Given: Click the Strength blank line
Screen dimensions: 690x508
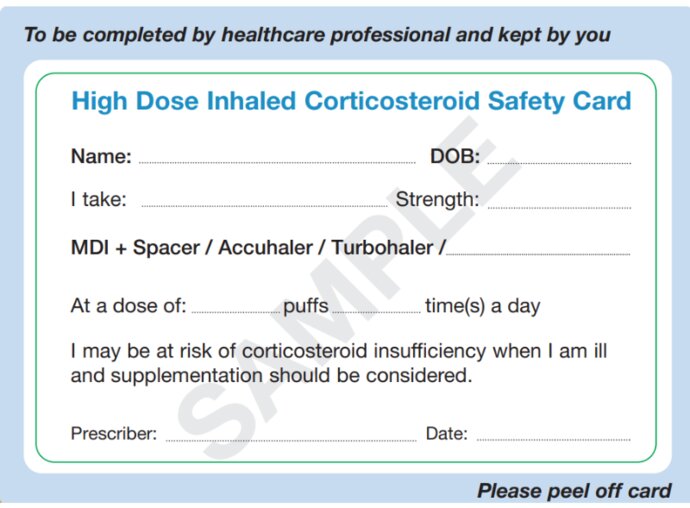Looking at the screenshot, I should [x=559, y=205].
